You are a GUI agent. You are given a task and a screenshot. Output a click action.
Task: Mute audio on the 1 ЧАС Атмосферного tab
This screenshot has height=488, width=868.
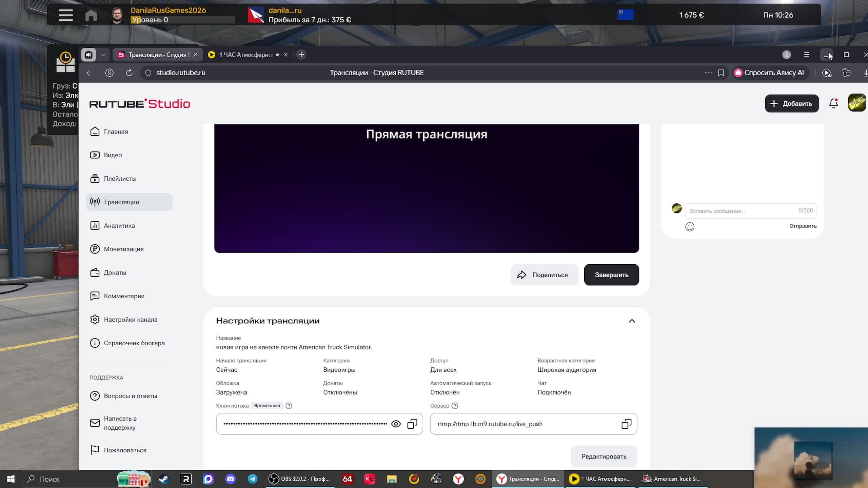278,55
